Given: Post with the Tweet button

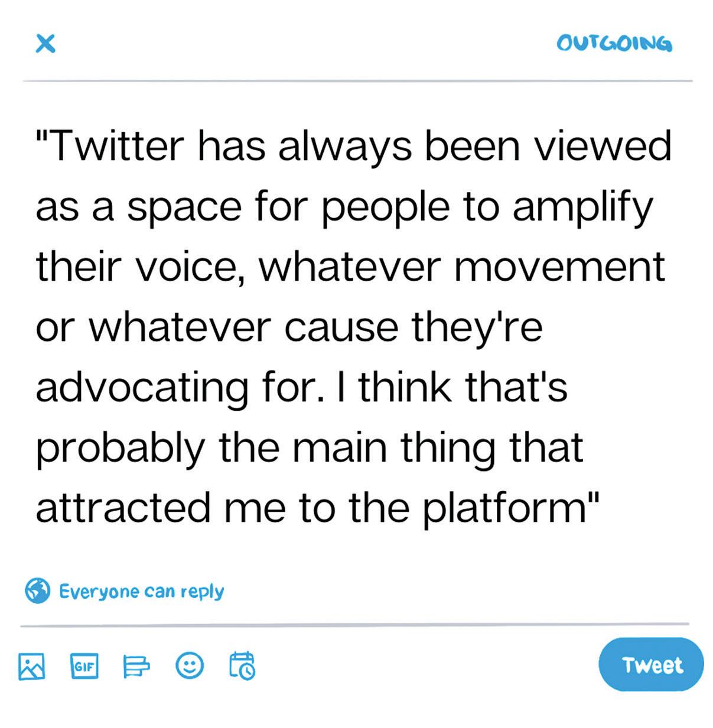Looking at the screenshot, I should 651,665.
